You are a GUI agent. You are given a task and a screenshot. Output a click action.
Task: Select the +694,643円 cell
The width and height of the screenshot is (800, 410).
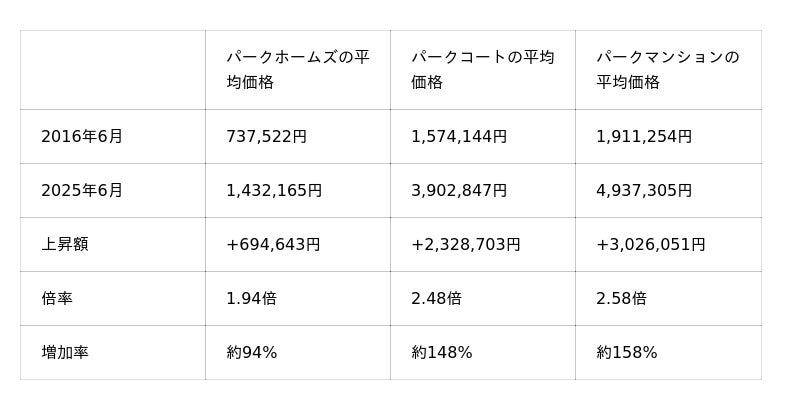[x=273, y=245]
